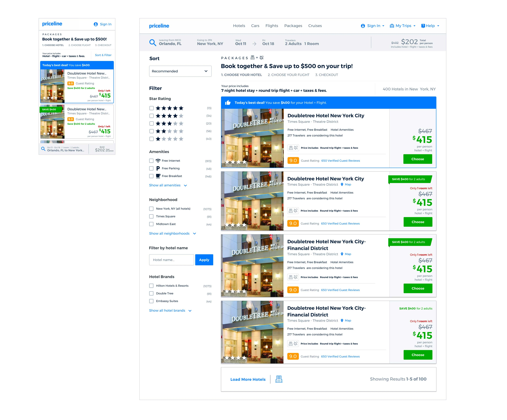Image resolution: width=507 pixels, height=420 pixels.
Task: Select the Midtown East neighborhood checkbox
Action: pos(151,224)
